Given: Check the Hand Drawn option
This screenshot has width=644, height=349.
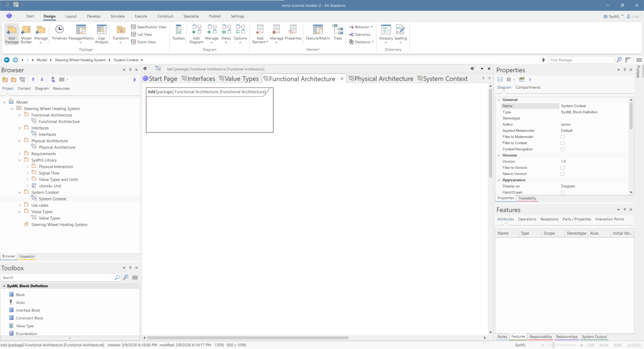Looking at the screenshot, I should click(x=562, y=193).
